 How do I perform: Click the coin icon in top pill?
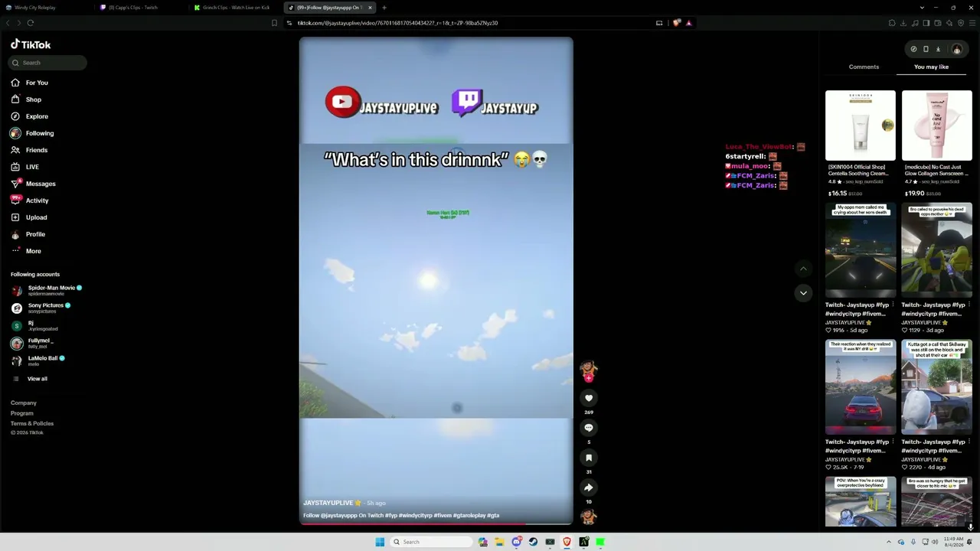point(913,49)
